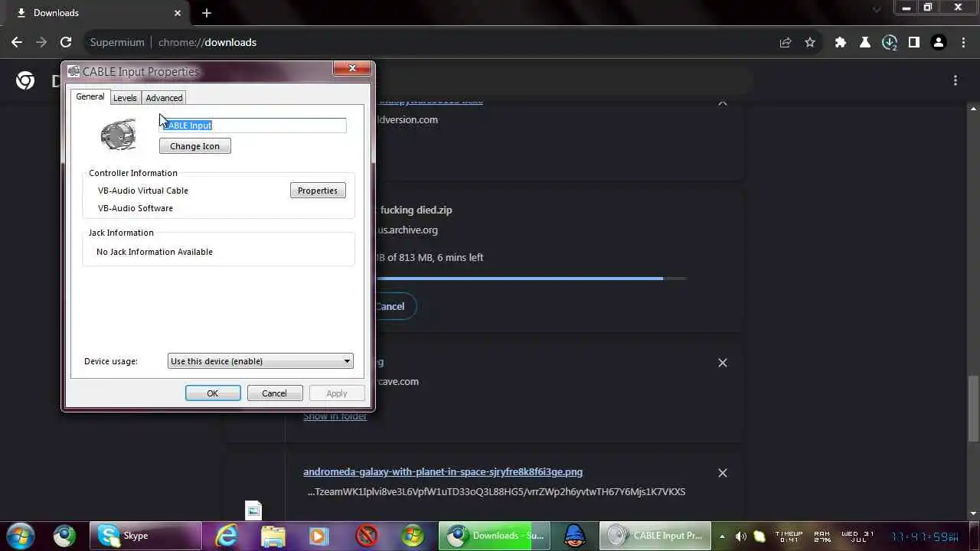Screen dimensions: 980x551
Task: Reload the downloads page
Action: (66, 42)
